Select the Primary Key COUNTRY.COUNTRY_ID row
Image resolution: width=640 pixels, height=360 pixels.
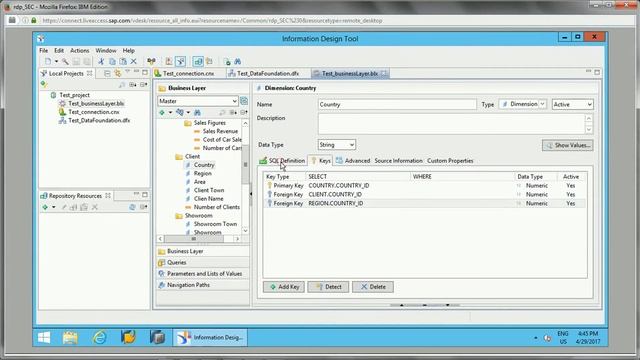click(424, 185)
